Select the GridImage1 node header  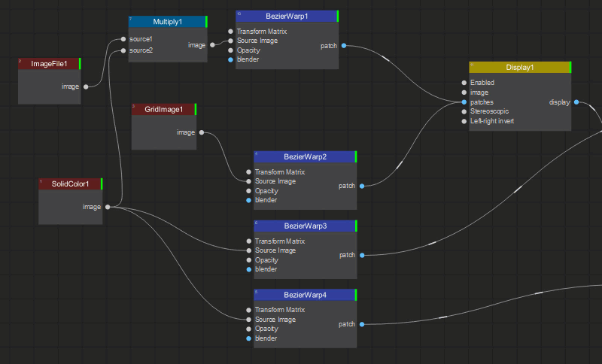(164, 109)
